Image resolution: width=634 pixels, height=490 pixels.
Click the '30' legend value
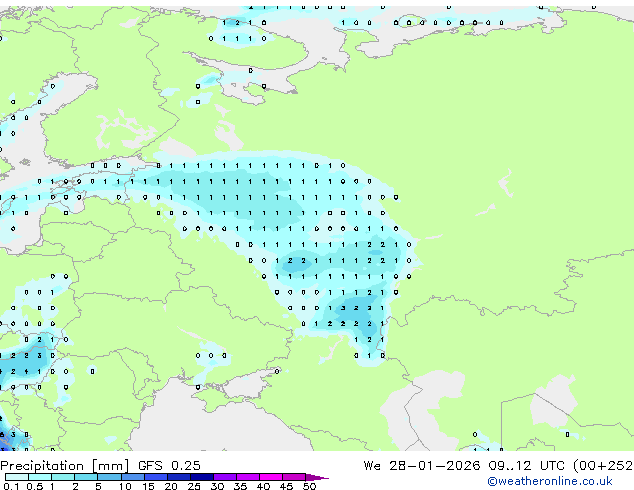(x=217, y=486)
